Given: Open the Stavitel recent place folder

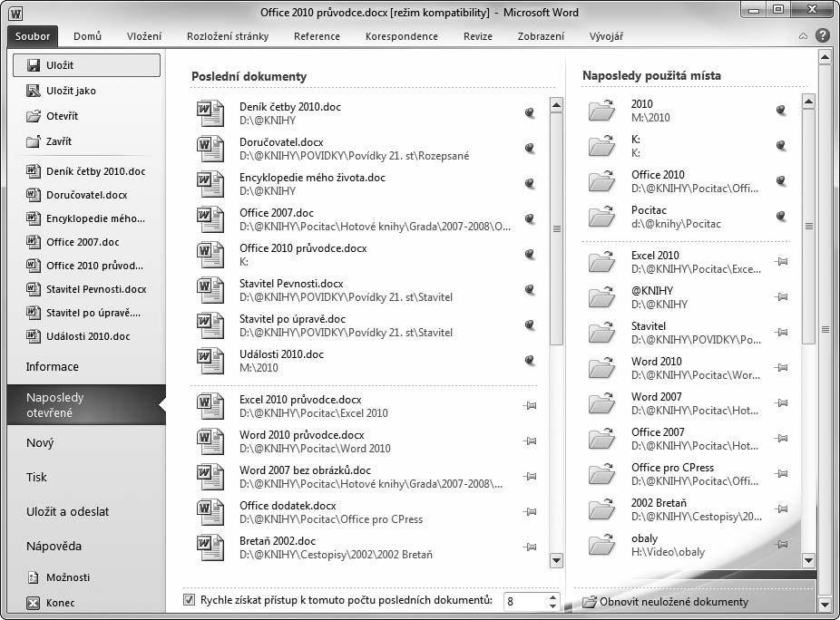Looking at the screenshot, I should coord(687,332).
